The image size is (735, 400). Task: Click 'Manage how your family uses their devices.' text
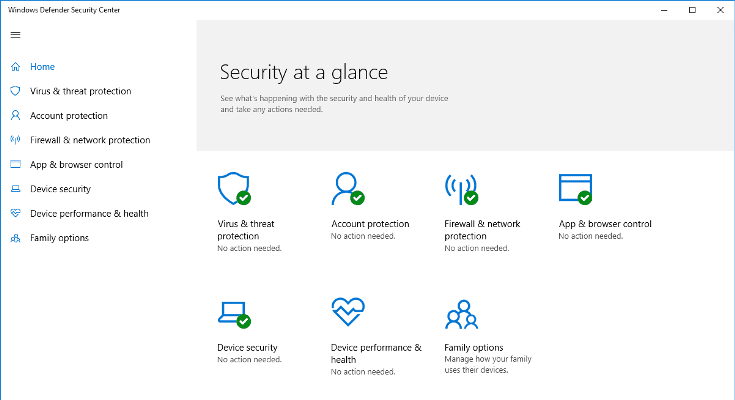[488, 364]
